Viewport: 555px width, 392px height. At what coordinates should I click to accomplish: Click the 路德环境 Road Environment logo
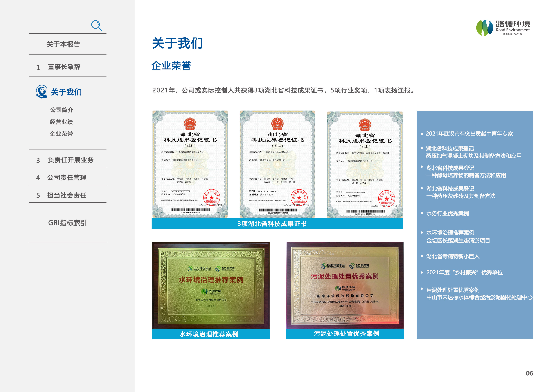tap(503, 28)
